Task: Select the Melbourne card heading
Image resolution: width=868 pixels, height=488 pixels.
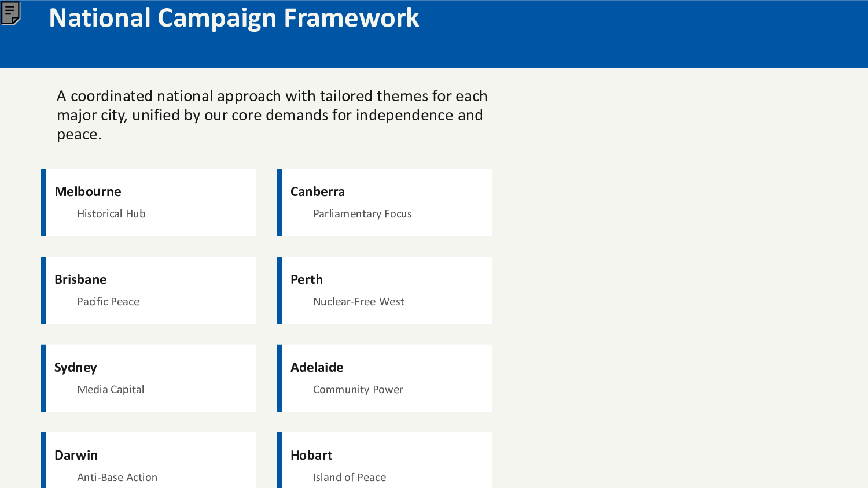Action: 88,192
